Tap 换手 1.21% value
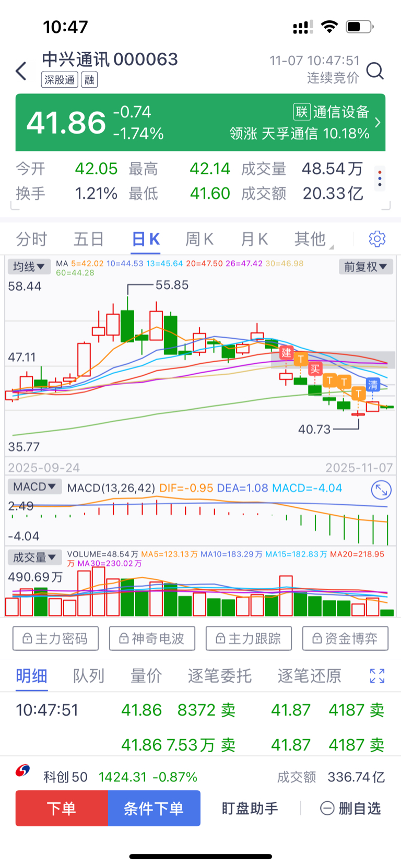 pos(96,194)
